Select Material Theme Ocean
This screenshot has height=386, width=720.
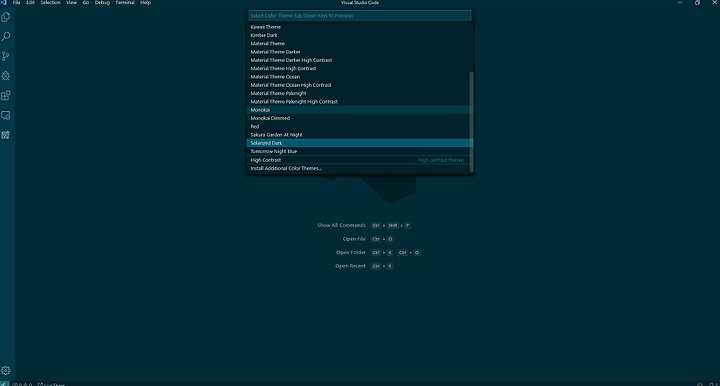[x=360, y=77]
